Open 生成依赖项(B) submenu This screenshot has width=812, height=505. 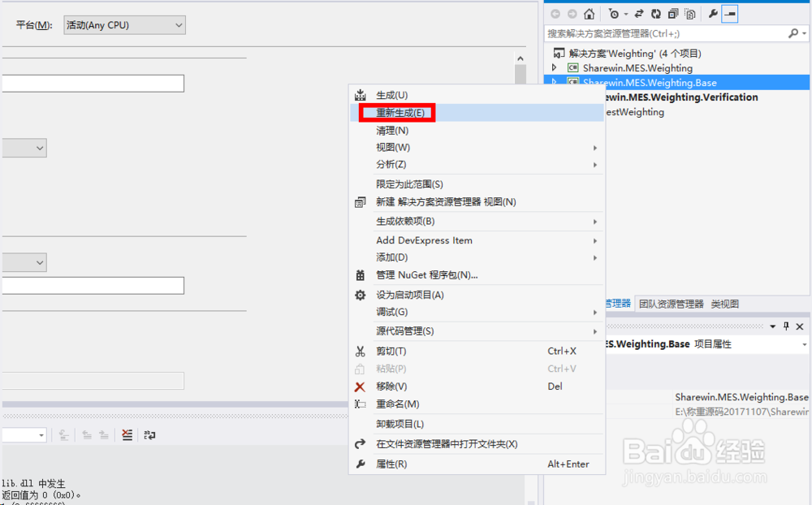pyautogui.click(x=477, y=222)
